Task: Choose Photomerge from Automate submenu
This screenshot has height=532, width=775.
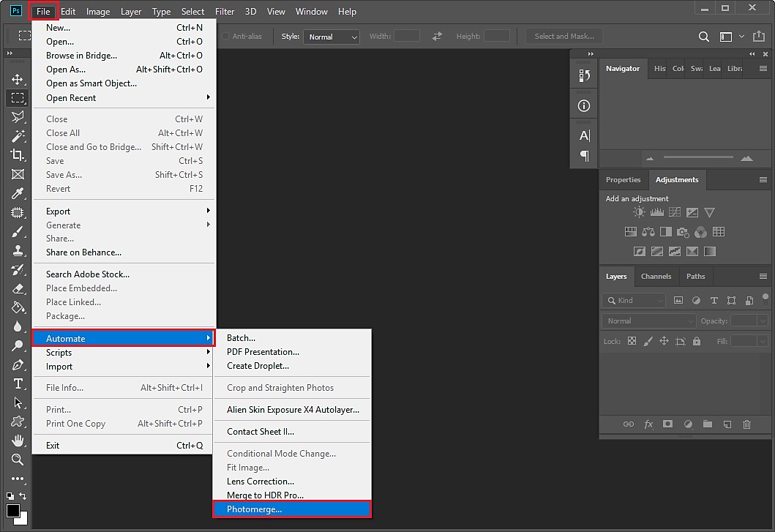Action: point(291,509)
